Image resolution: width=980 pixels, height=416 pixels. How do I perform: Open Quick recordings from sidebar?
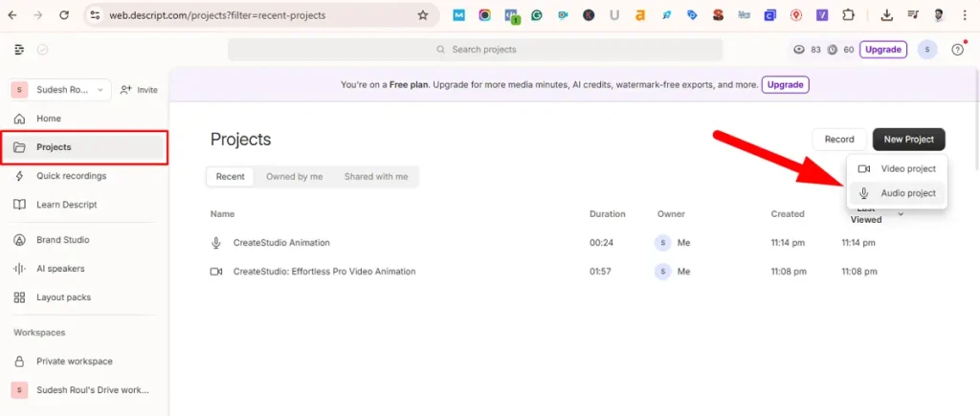click(x=71, y=176)
